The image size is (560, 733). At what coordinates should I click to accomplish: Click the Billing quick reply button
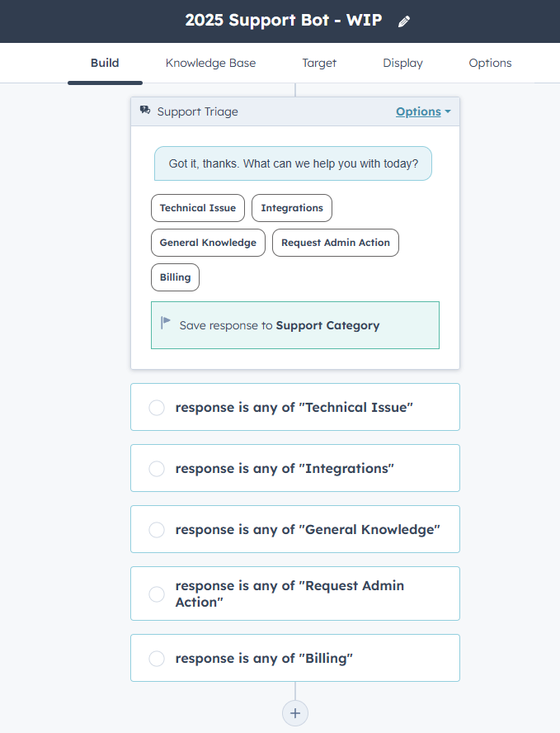(x=175, y=277)
